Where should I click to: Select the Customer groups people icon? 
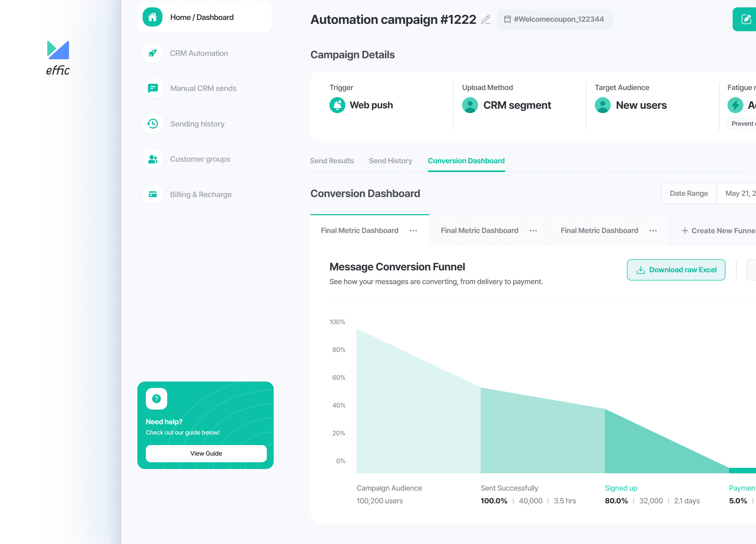pos(153,159)
